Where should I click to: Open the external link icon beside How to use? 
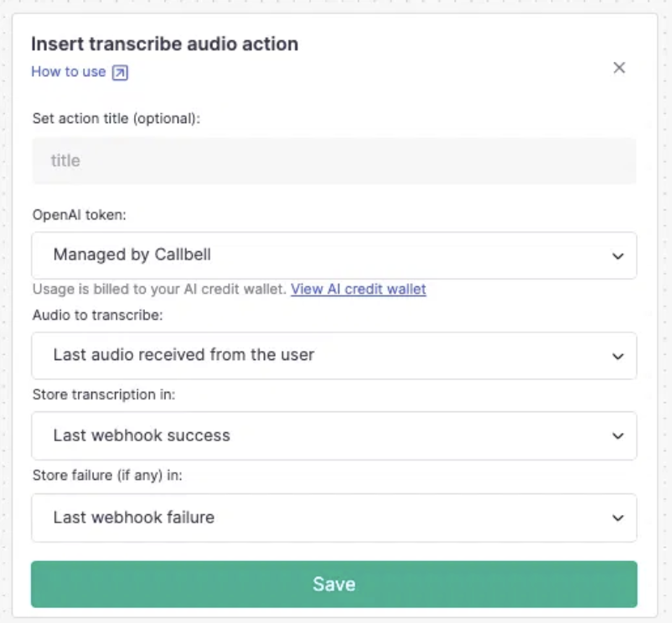coord(120,72)
